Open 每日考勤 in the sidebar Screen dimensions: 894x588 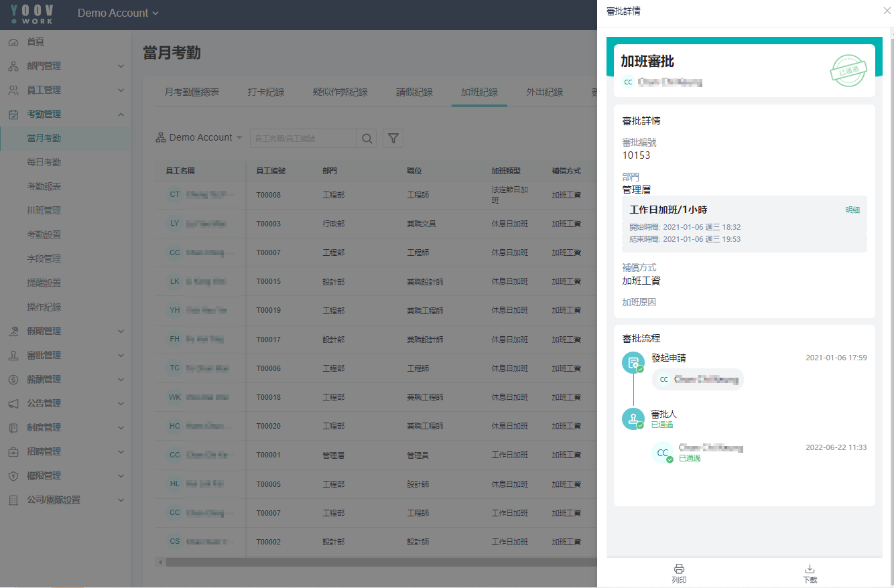(44, 163)
